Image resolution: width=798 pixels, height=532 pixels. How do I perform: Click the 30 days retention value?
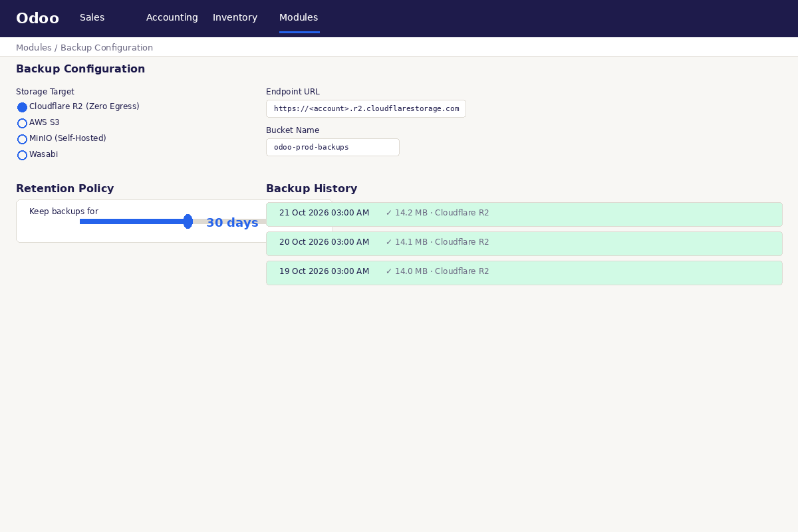click(x=232, y=223)
